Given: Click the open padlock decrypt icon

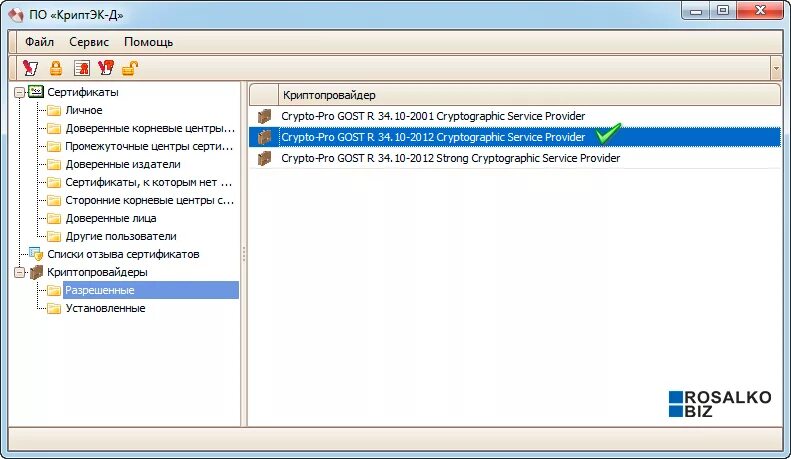Looking at the screenshot, I should 130,68.
